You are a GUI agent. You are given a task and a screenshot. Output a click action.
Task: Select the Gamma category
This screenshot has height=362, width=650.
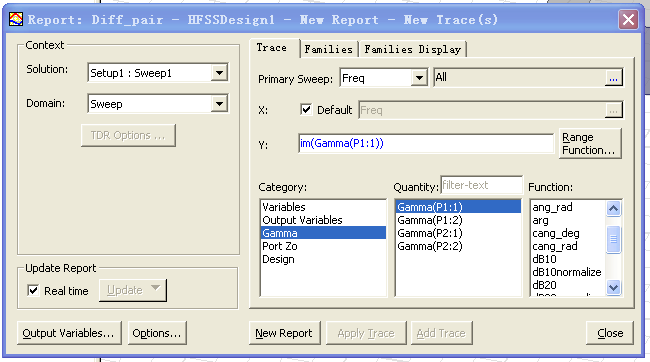click(x=323, y=233)
